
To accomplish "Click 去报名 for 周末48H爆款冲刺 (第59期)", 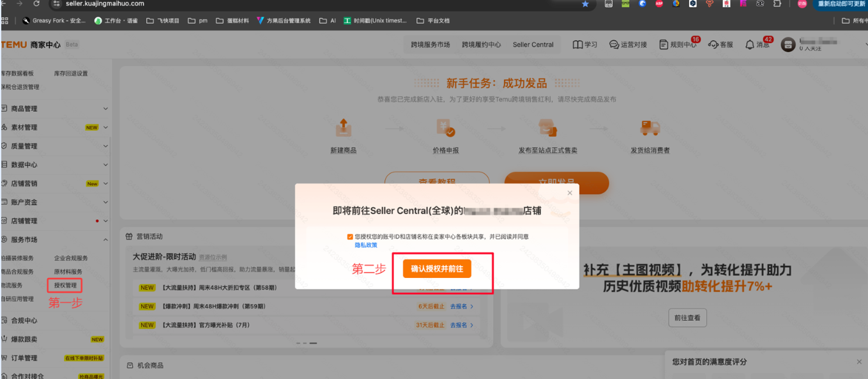I will click(462, 306).
